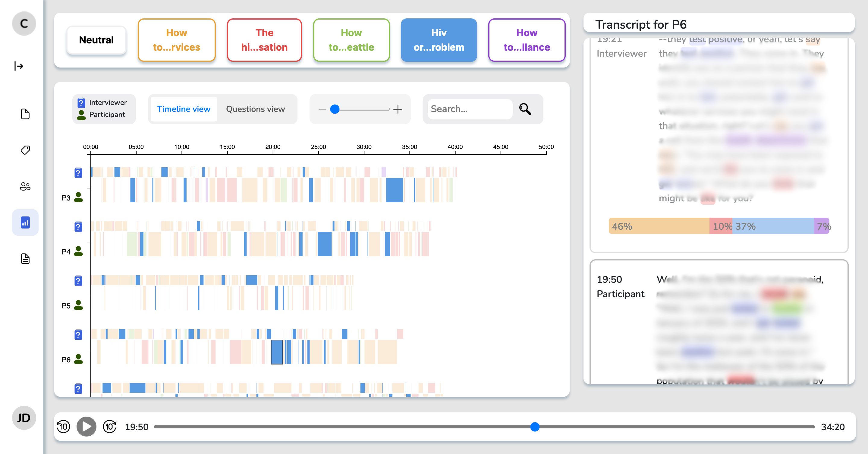Toggle the orange 'How to...rvices' filter
The width and height of the screenshot is (868, 454).
click(x=176, y=40)
